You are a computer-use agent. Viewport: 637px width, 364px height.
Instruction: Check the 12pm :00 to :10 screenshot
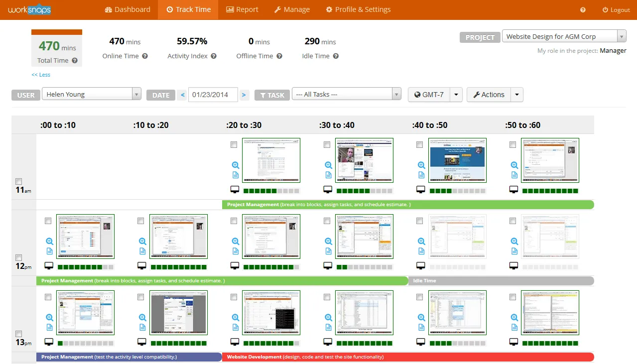(x=48, y=221)
